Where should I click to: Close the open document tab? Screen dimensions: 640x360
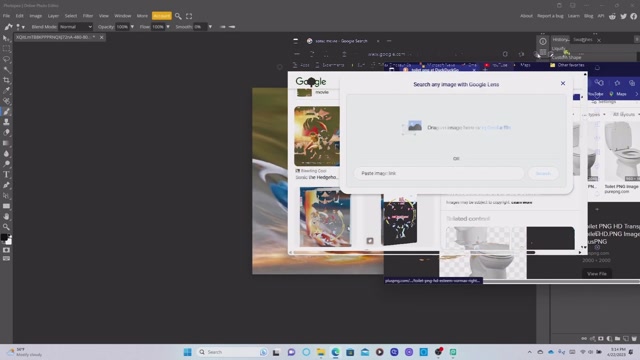click(102, 37)
